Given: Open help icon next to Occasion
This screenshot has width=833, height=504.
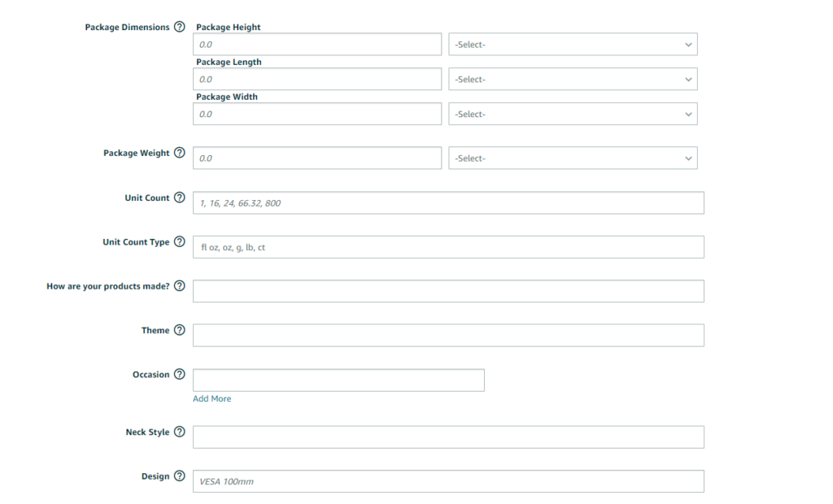Looking at the screenshot, I should coord(180,375).
